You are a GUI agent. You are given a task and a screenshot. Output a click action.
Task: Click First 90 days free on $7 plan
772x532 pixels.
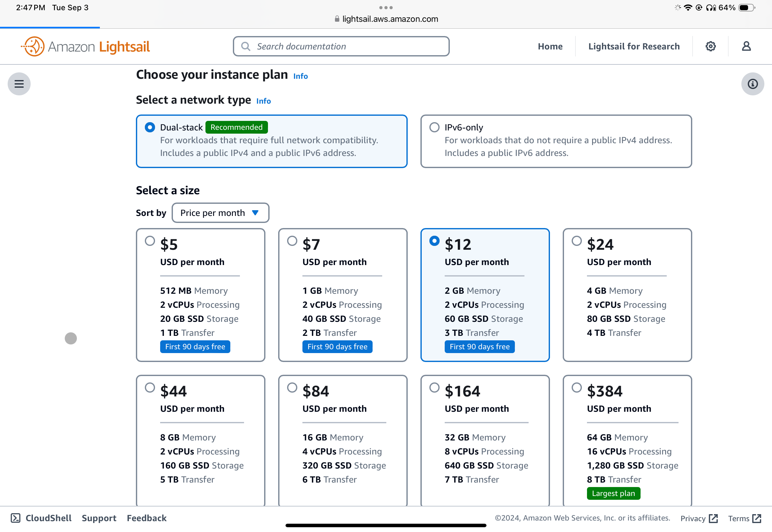[x=337, y=347]
